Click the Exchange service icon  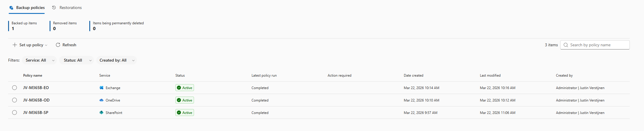tap(101, 88)
